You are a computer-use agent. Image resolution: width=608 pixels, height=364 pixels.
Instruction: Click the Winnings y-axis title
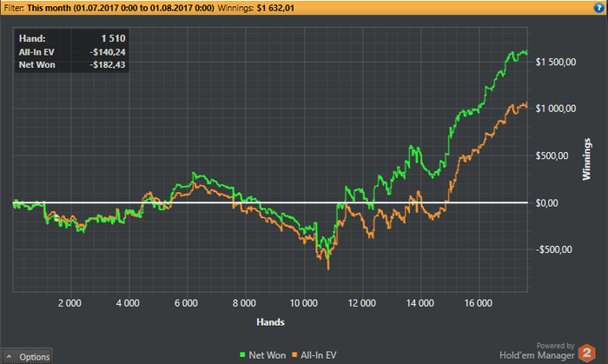pyautogui.click(x=586, y=159)
